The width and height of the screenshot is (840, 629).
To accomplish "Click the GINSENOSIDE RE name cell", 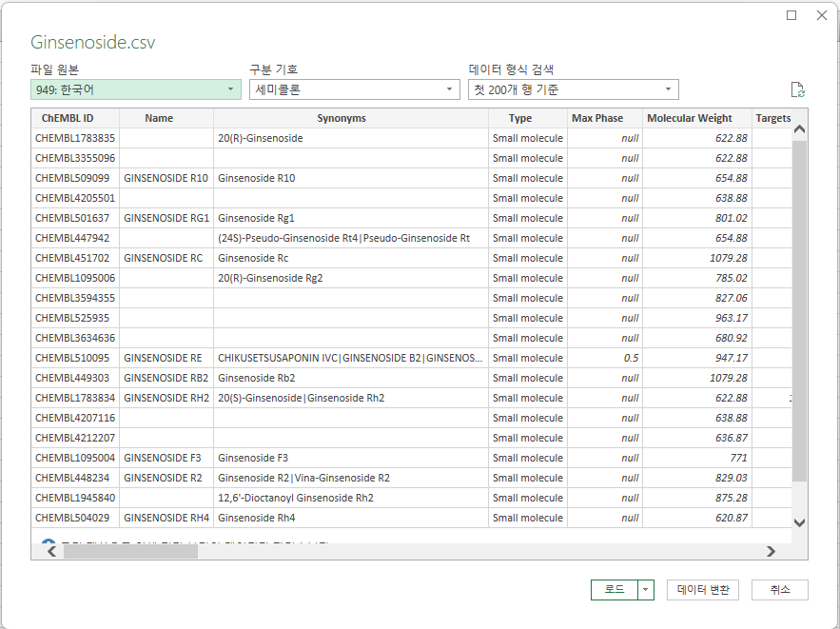I will pyautogui.click(x=166, y=358).
